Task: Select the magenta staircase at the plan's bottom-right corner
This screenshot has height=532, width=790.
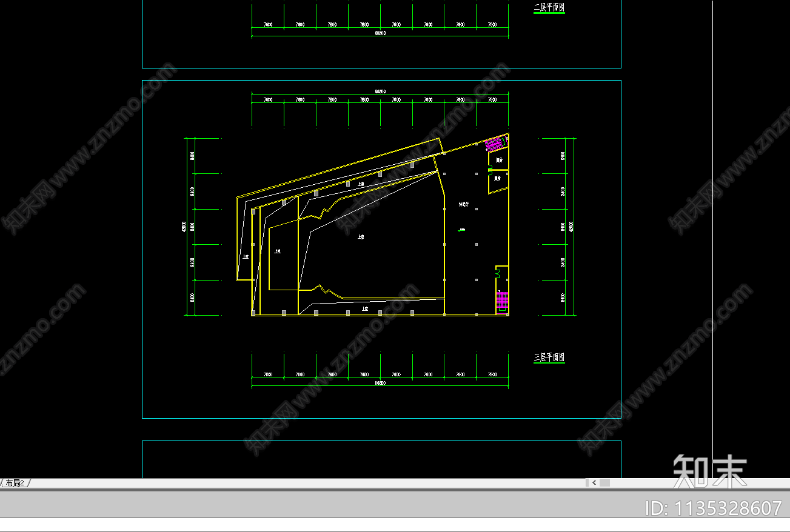Action: click(x=502, y=301)
